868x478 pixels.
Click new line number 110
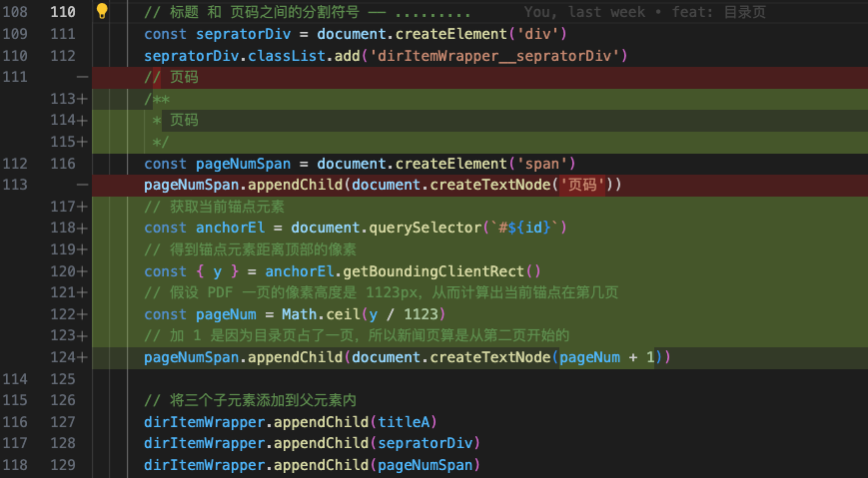[x=63, y=12]
